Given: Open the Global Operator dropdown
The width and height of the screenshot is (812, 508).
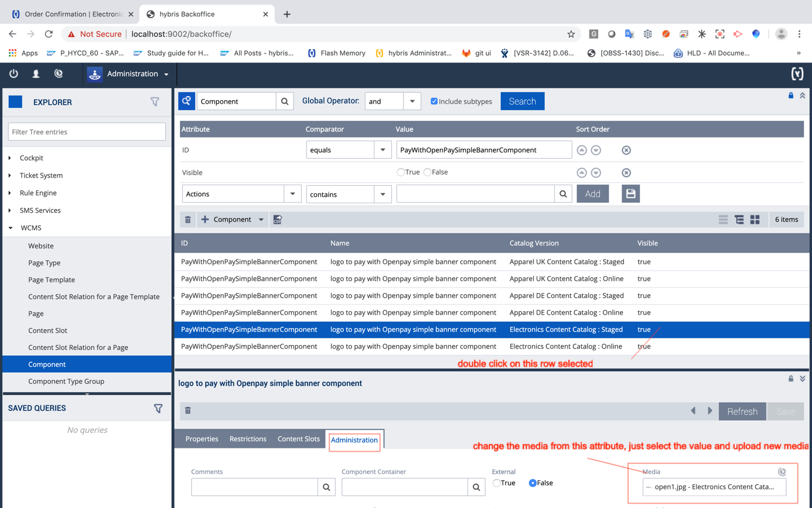Looking at the screenshot, I should [412, 101].
